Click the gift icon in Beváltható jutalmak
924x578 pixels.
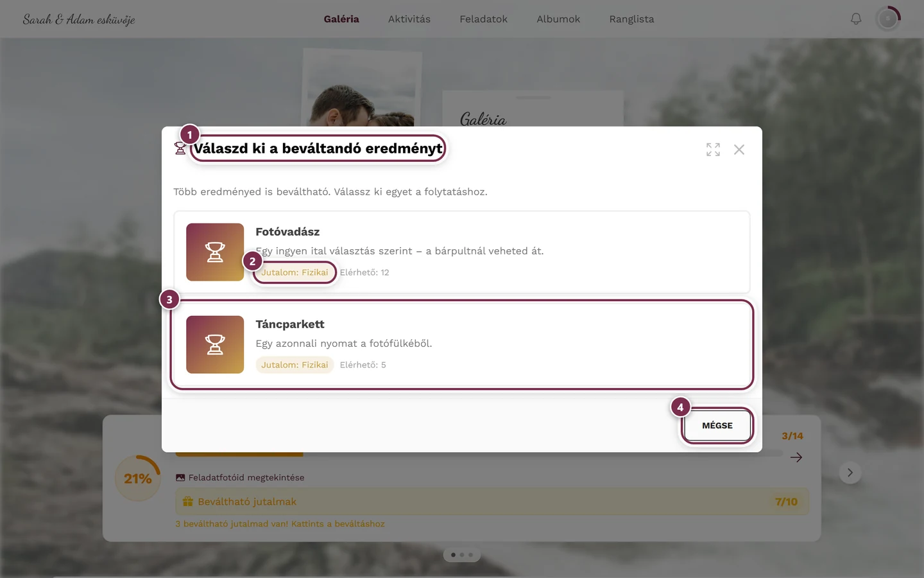[x=188, y=502]
